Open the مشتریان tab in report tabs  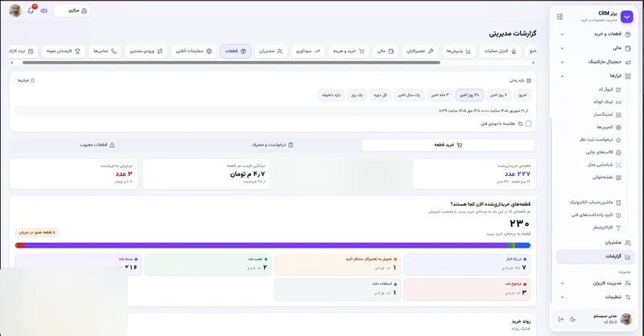(270, 51)
